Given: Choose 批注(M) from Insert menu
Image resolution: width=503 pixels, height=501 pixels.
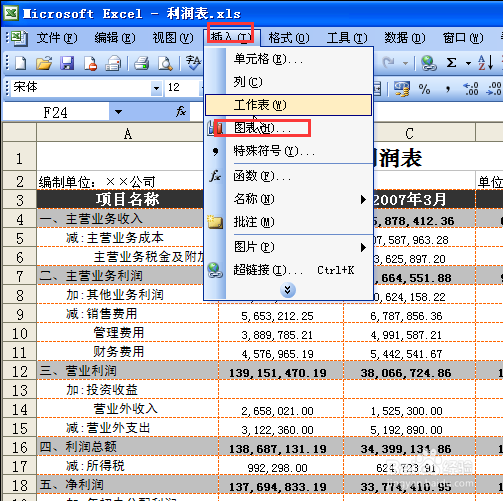Looking at the screenshot, I should (288, 222).
